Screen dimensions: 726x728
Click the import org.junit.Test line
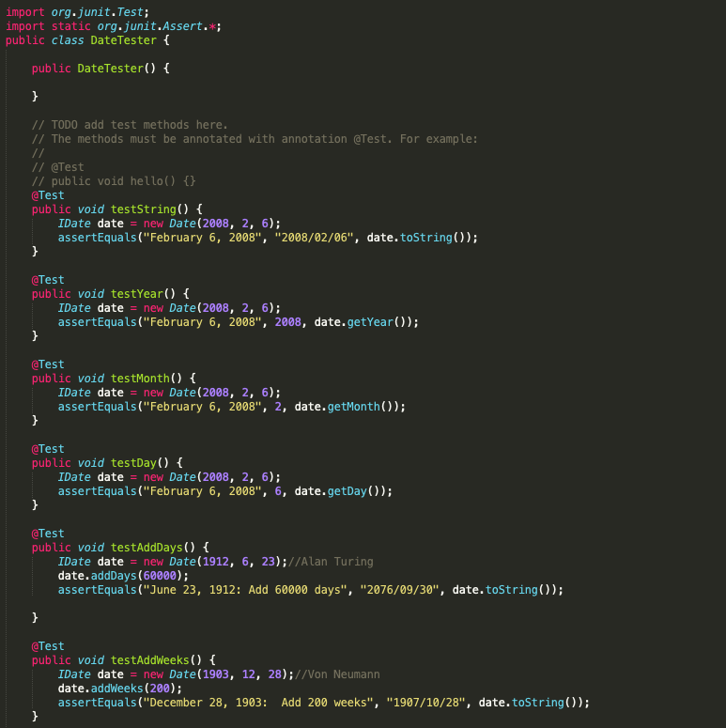click(x=78, y=12)
